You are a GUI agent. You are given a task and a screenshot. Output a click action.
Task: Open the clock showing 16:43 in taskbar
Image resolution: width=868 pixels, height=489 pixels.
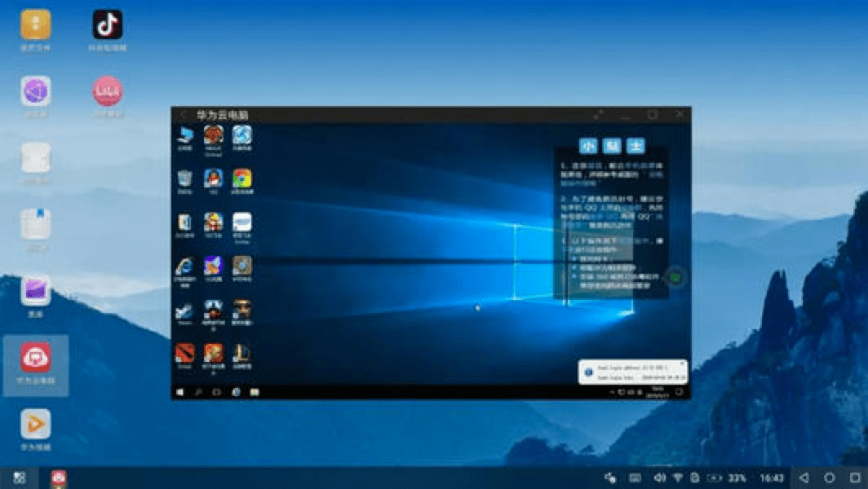coord(772,478)
